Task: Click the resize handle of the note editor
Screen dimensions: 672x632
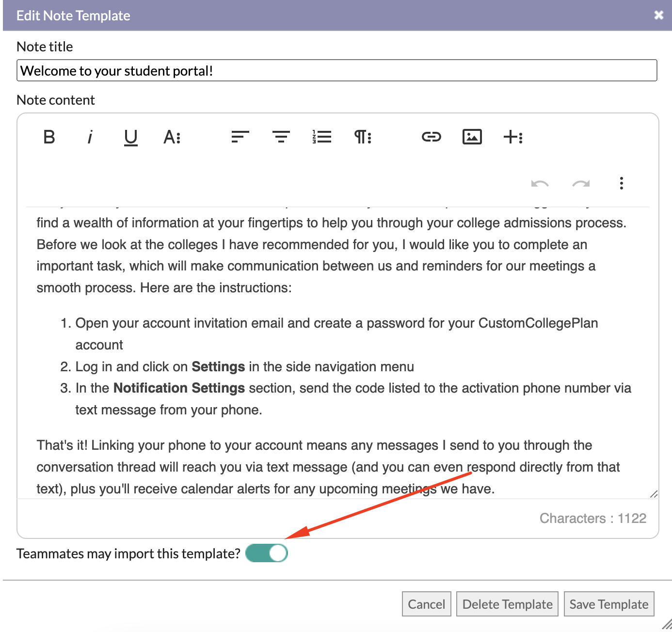Action: click(654, 494)
